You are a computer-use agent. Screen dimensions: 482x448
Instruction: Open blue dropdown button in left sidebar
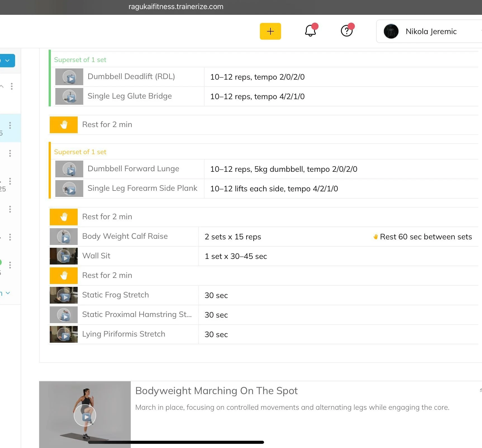(7, 60)
